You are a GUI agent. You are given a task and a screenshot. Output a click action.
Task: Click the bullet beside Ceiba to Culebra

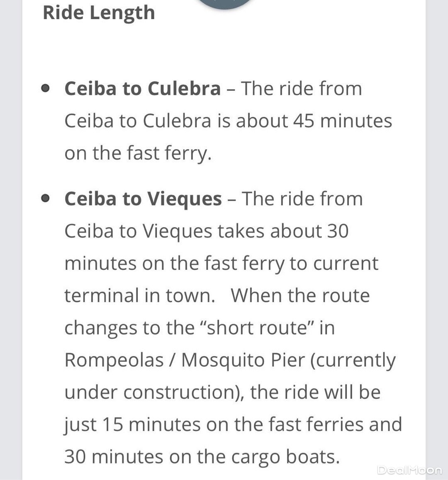pyautogui.click(x=46, y=89)
